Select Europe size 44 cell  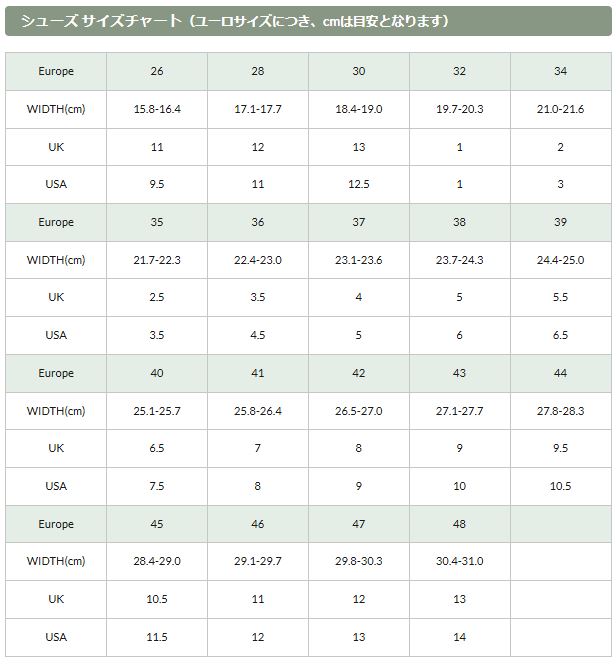coord(560,373)
